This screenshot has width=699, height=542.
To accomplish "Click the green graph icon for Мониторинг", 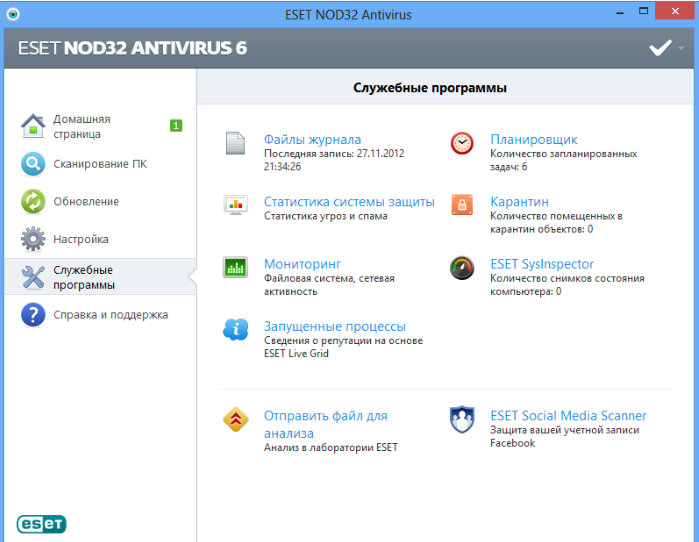I will 235,267.
